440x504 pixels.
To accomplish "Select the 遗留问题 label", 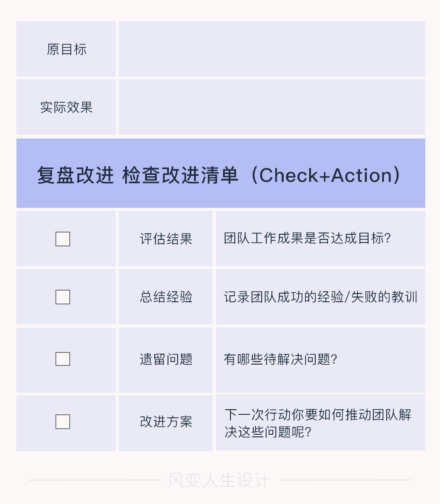I will tap(166, 359).
